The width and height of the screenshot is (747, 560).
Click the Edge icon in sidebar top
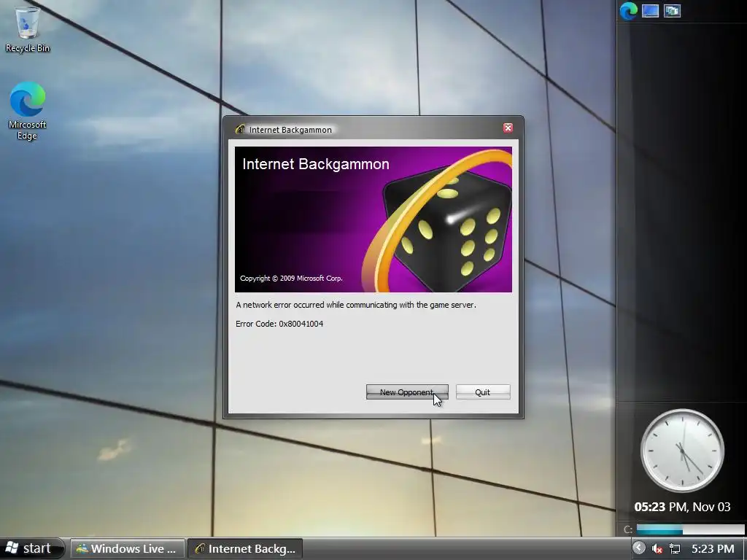click(628, 11)
